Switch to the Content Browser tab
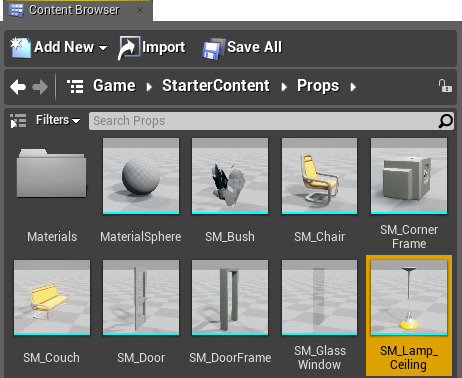The height and width of the screenshot is (378, 462). coord(78,10)
